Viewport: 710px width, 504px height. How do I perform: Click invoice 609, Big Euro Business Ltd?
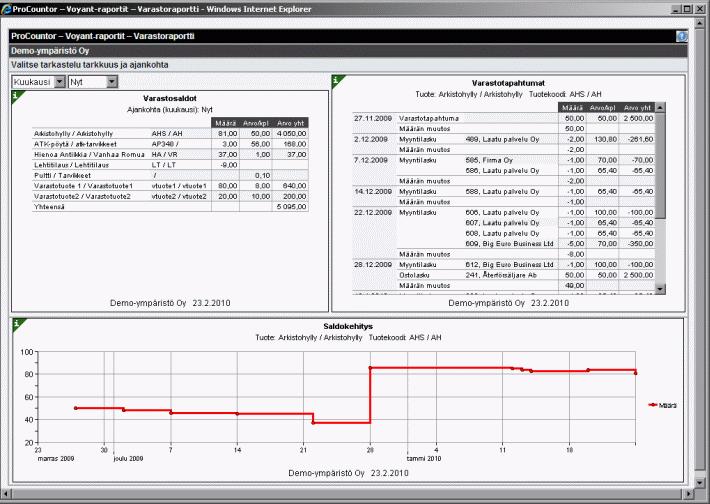(x=509, y=243)
